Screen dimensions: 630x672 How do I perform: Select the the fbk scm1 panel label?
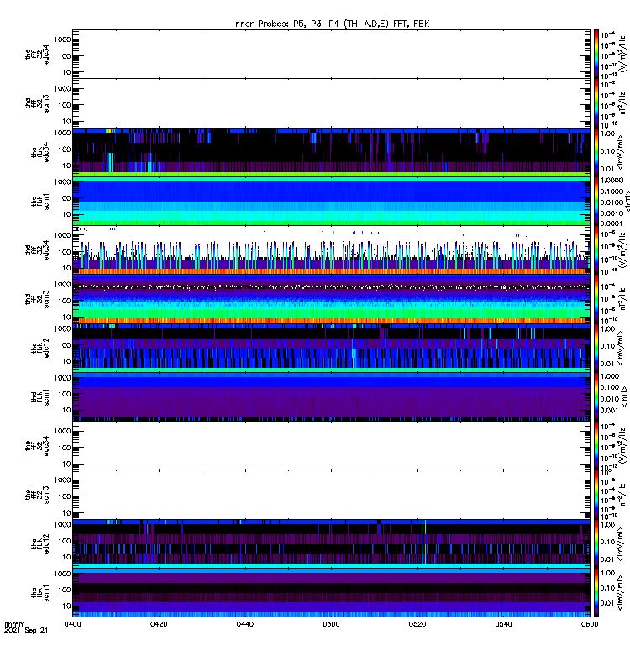click(x=40, y=593)
